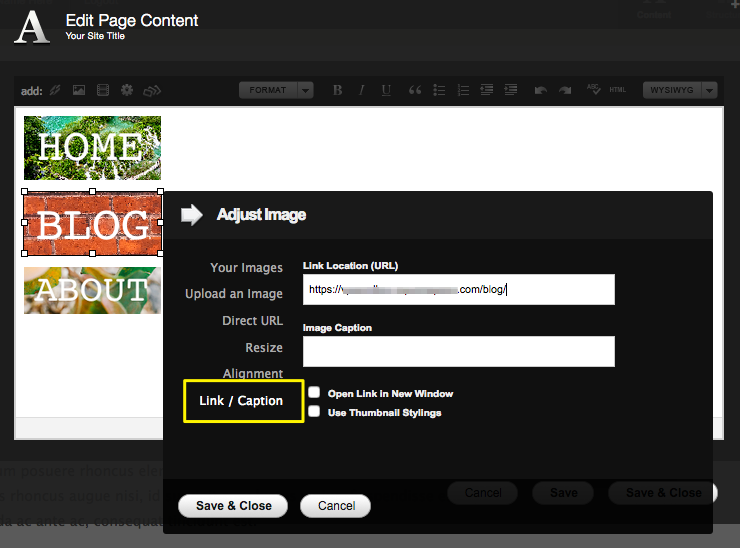
Task: Apply underline formatting
Action: (x=386, y=90)
